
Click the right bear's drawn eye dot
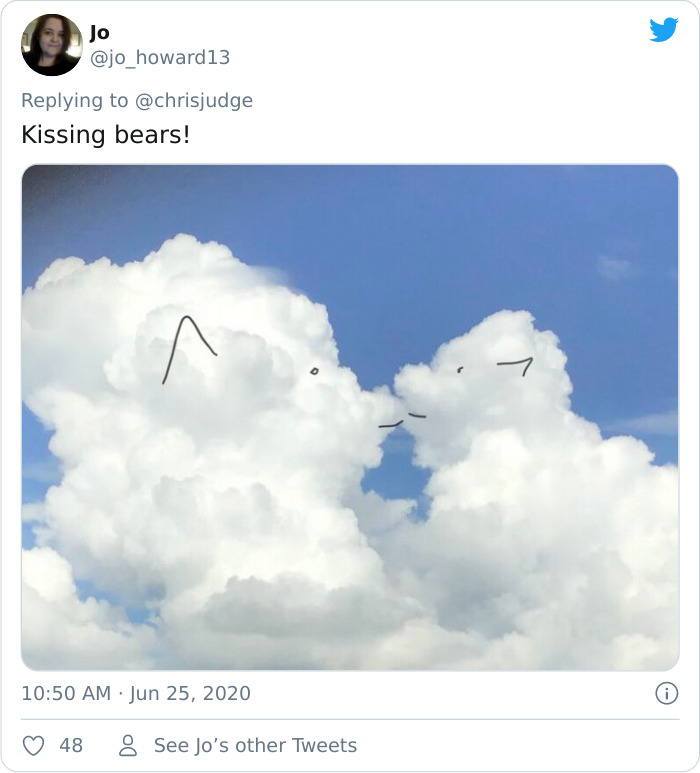[459, 370]
